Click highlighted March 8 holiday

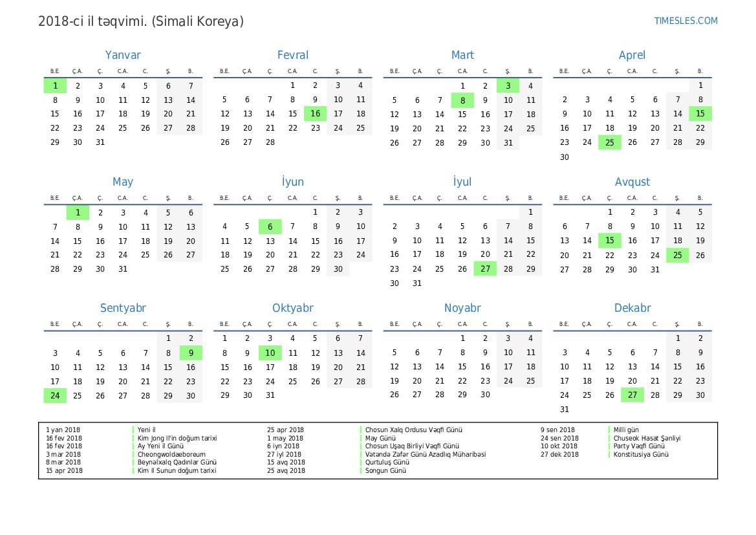click(462, 100)
